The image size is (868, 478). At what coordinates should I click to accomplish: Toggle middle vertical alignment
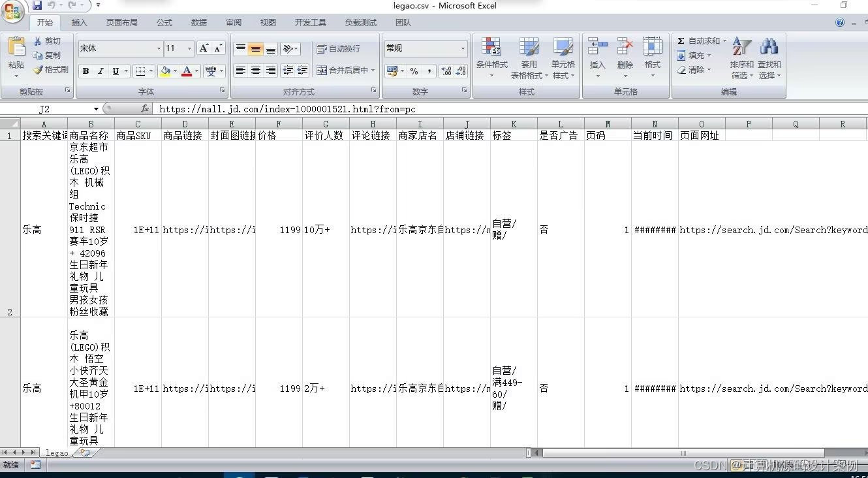[256, 49]
